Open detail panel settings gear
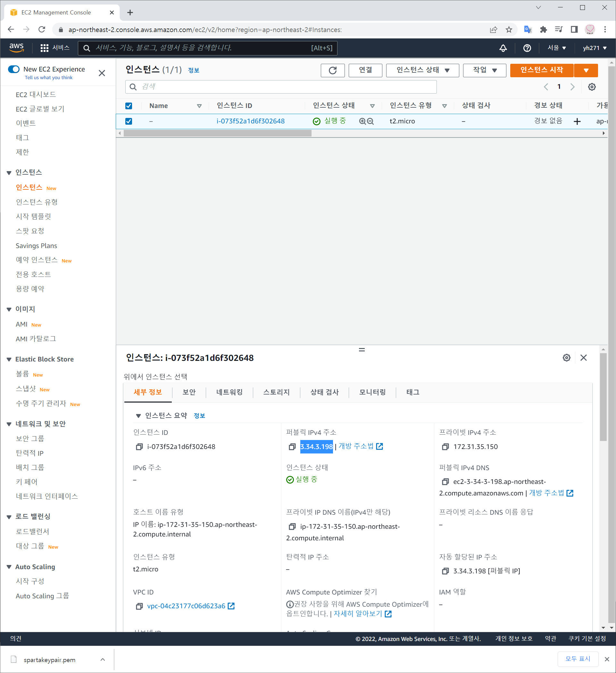 click(566, 358)
